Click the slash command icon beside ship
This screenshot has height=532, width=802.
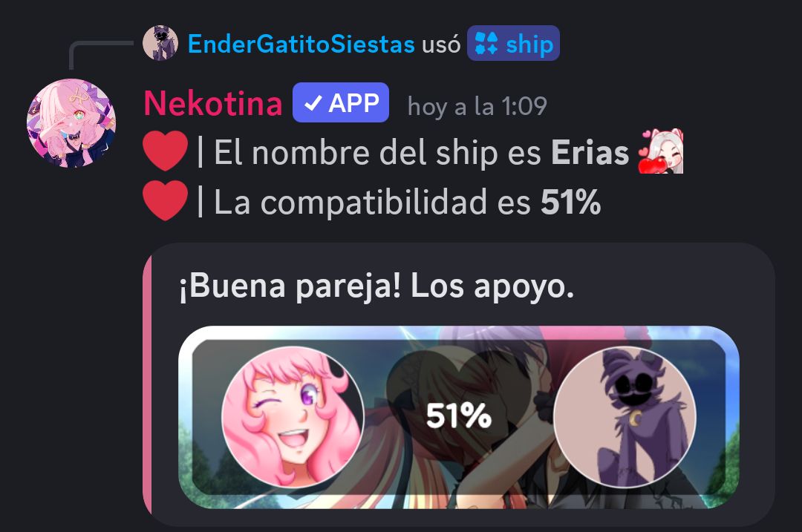click(x=486, y=44)
